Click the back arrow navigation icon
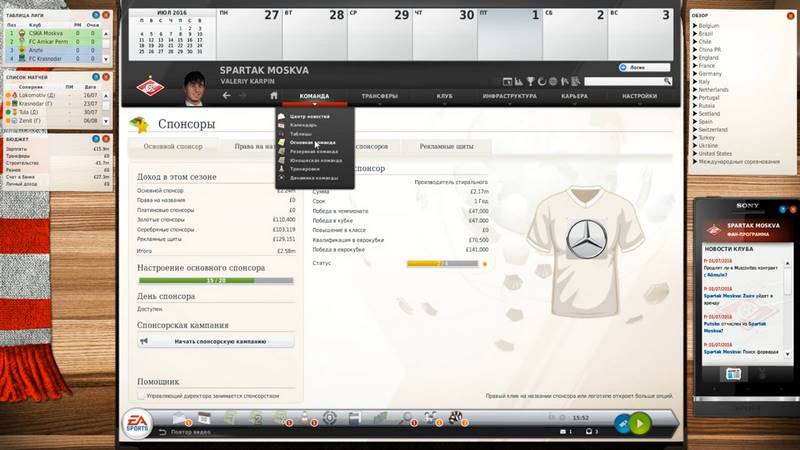800x450 pixels. point(227,96)
